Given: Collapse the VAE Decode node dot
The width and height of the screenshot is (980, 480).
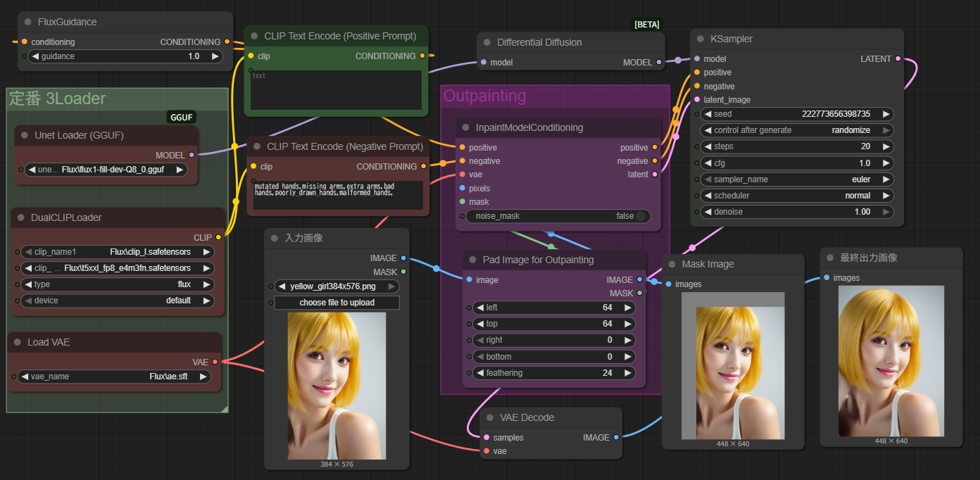Looking at the screenshot, I should coord(490,417).
